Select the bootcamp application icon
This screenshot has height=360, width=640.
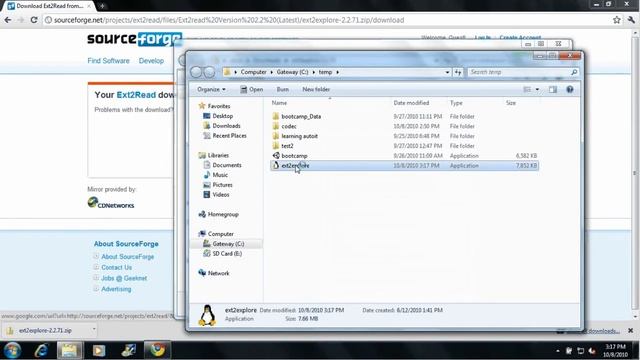click(276, 156)
